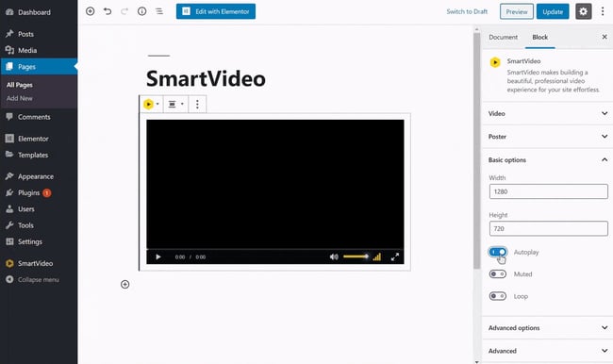
Task: Collapse the Basic options panel
Action: pyautogui.click(x=547, y=159)
